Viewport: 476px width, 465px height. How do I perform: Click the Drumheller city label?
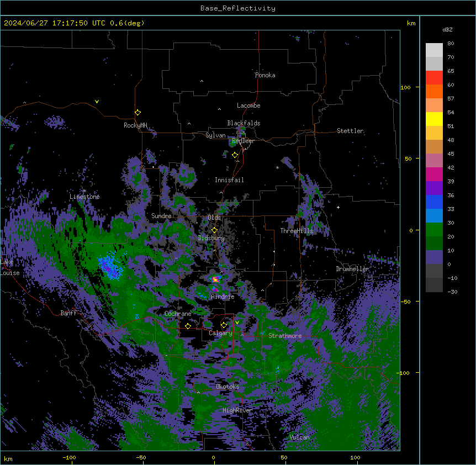click(352, 269)
